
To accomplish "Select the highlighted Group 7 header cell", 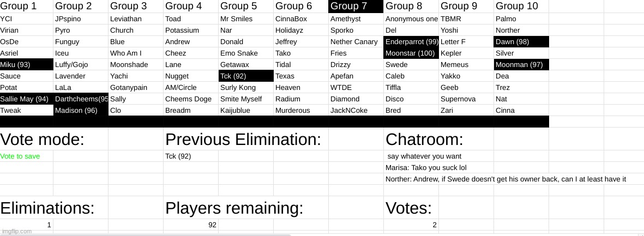I will pos(356,7).
